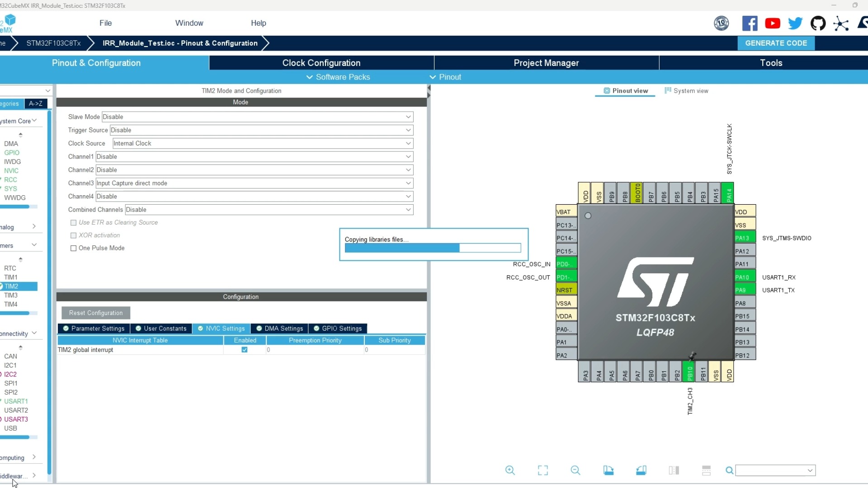This screenshot has height=488, width=868.
Task: Enable One Pulse Mode checkbox
Action: pos(73,248)
